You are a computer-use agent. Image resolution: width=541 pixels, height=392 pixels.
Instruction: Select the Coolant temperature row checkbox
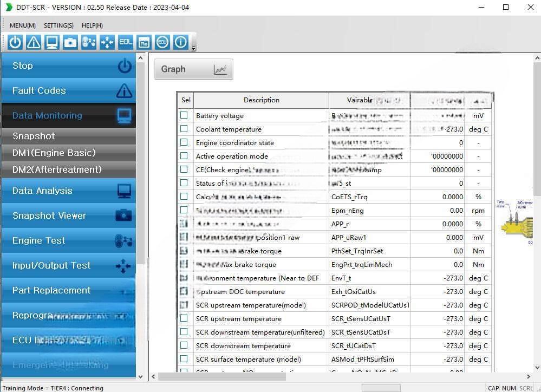184,129
